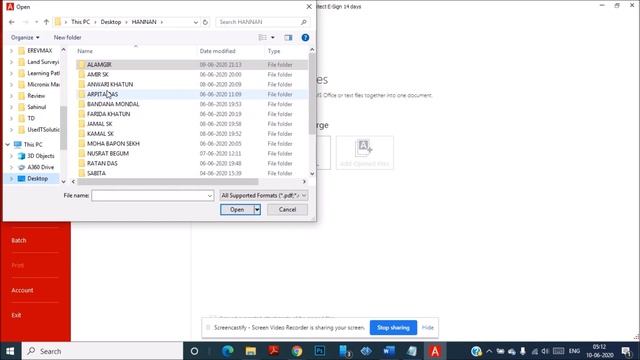
Task: Select the BANDANA MONDAL folder
Action: coord(191,104)
